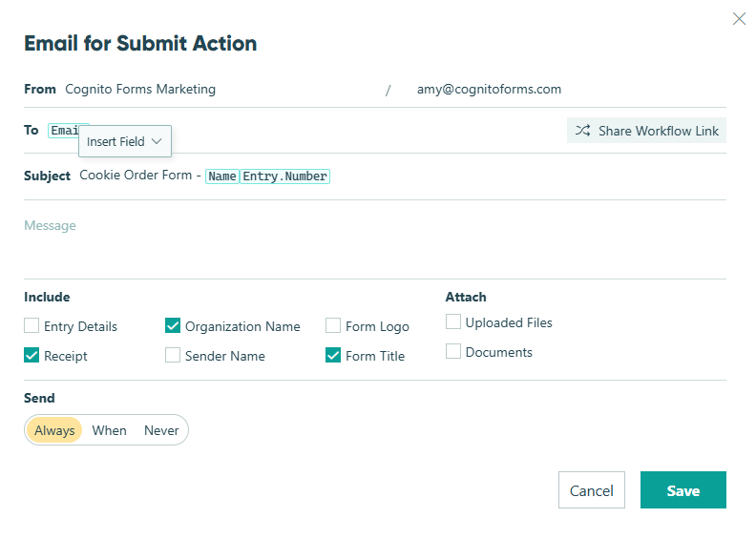
Task: Close the email dialog with X icon
Action: point(739,19)
